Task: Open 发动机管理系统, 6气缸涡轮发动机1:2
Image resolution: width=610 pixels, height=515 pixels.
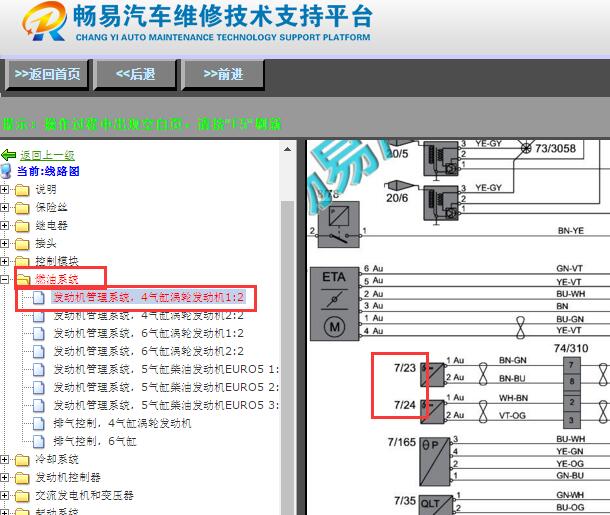Action: [x=149, y=333]
